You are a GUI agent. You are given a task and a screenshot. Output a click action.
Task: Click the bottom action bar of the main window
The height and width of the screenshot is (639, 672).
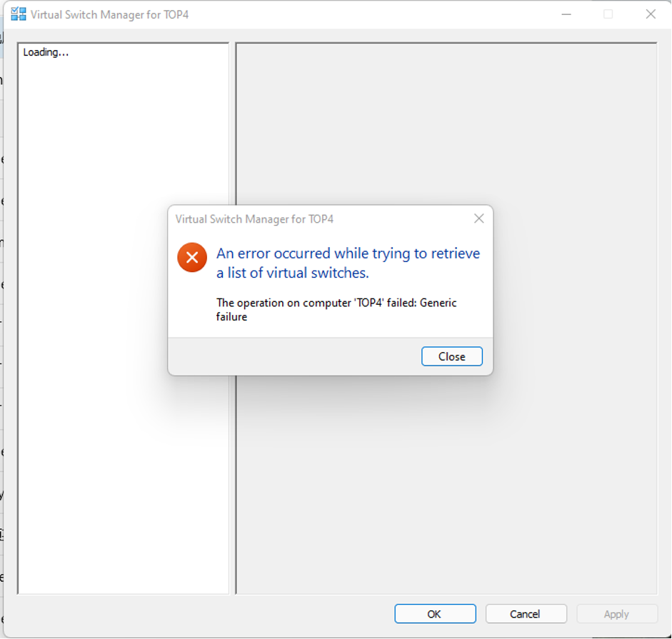pos(214,614)
